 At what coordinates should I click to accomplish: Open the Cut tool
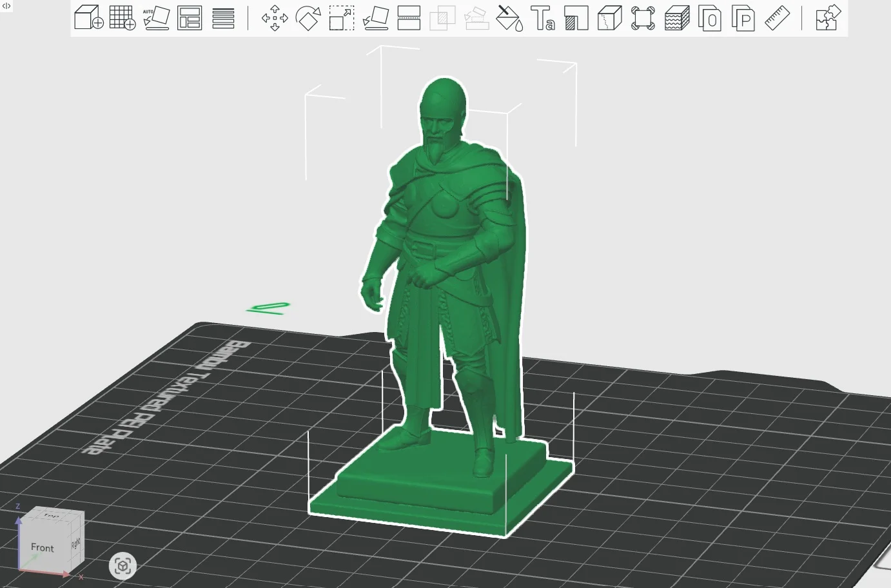pyautogui.click(x=409, y=18)
